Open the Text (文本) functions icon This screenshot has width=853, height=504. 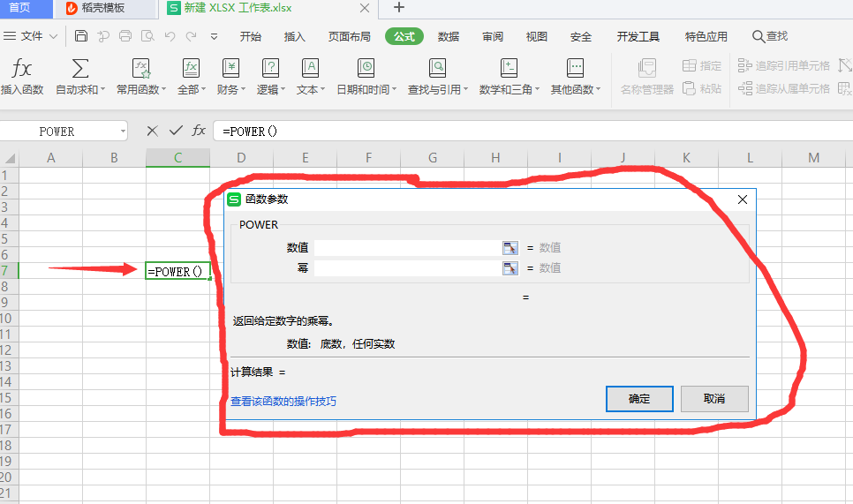pyautogui.click(x=310, y=69)
